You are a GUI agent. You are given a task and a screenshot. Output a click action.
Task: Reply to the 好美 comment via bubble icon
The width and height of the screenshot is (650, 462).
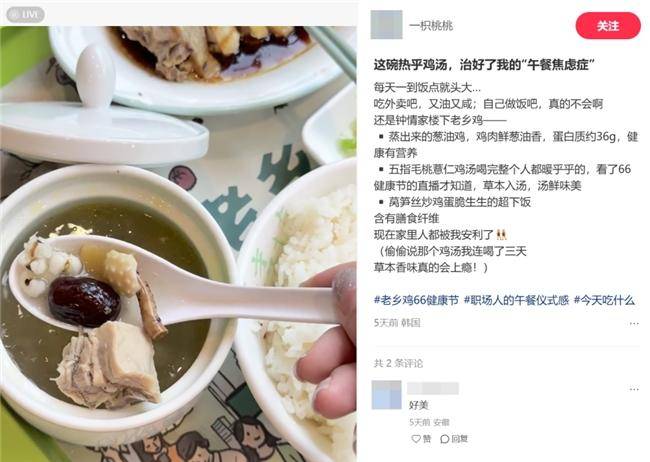(444, 439)
